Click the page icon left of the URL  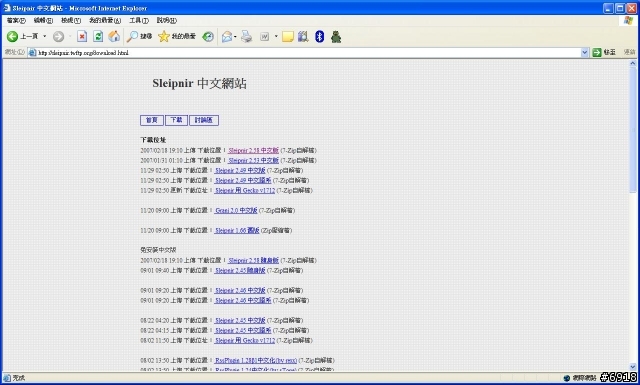pyautogui.click(x=32, y=52)
